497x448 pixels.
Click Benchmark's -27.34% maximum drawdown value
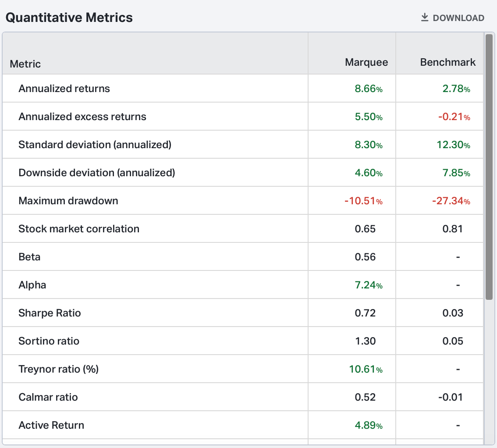[451, 201]
